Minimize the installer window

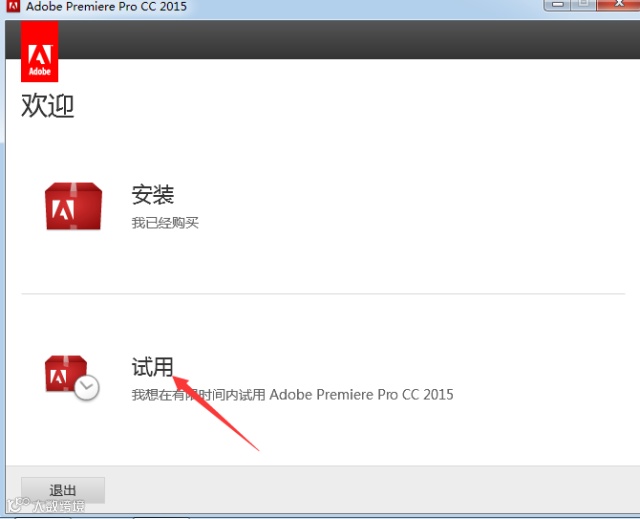tap(558, 5)
